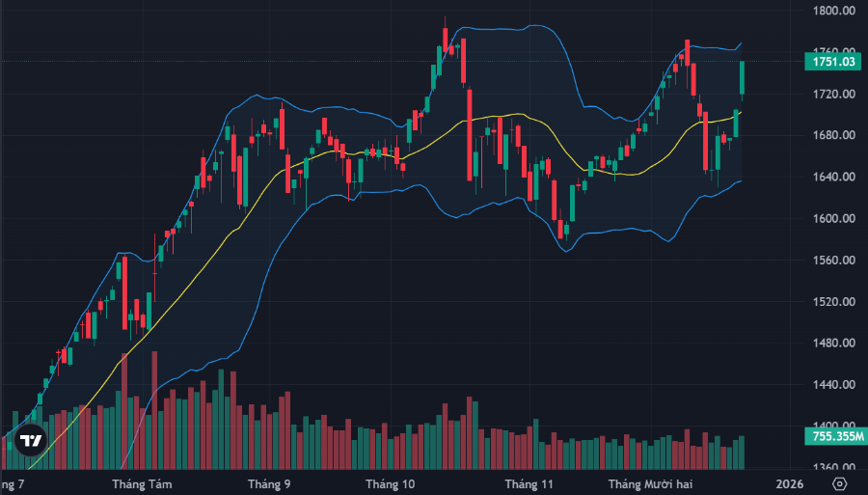This screenshot has height=495, width=868.
Task: Click the TradingView logo icon
Action: point(32,440)
